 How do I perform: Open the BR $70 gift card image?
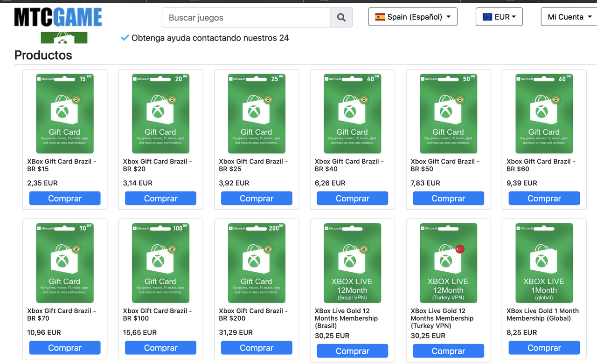tap(65, 263)
